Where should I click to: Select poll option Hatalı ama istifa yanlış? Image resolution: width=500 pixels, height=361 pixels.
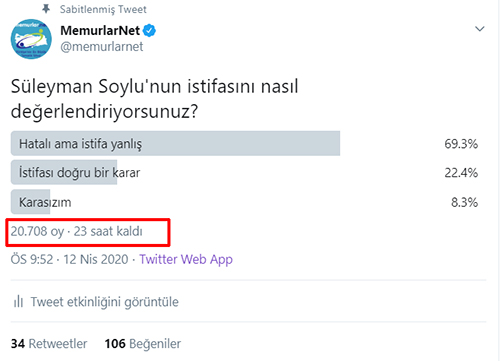(244, 144)
